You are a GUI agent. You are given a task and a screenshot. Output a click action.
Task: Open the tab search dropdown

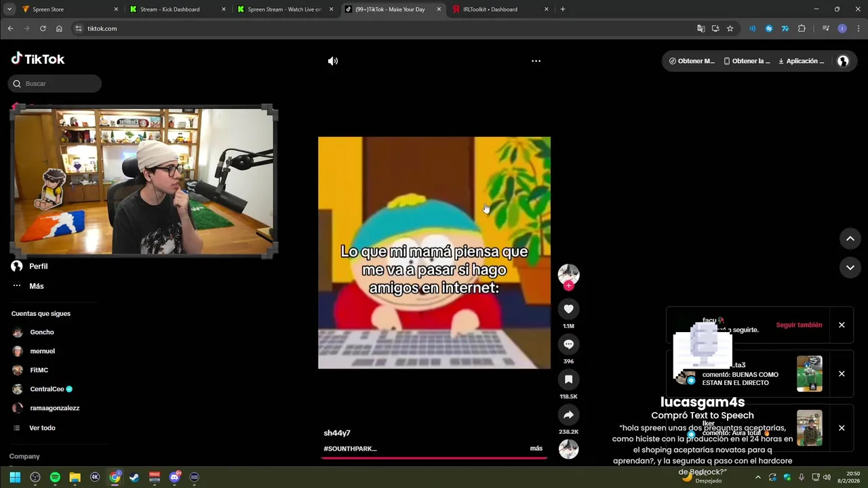coord(9,9)
